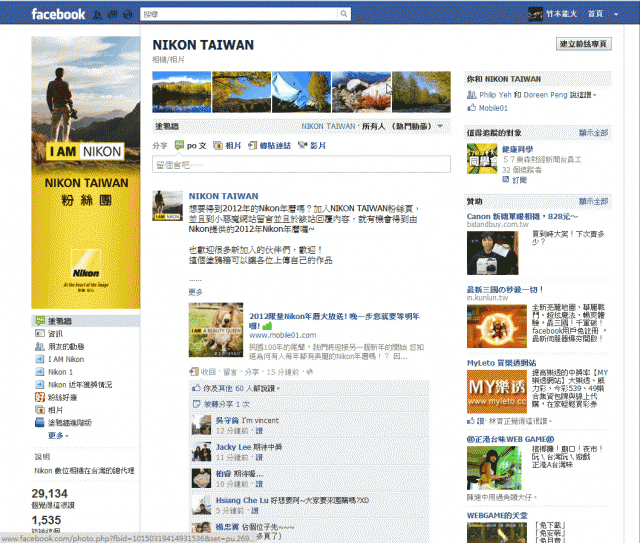Open fifth autumn forest photo thumbnail

[422, 92]
